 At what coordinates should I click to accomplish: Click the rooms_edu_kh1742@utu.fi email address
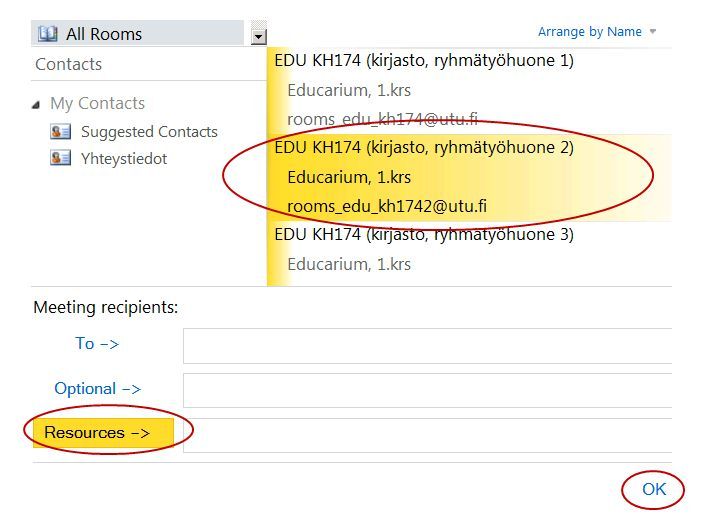pyautogui.click(x=387, y=207)
